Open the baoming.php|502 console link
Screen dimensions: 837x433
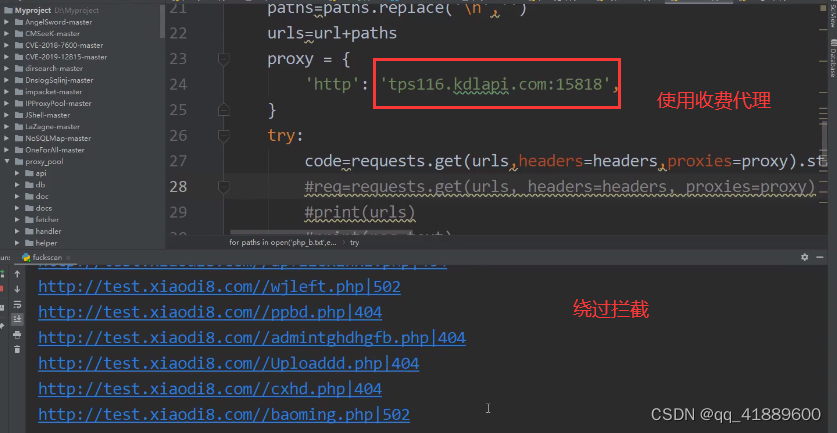(x=224, y=414)
